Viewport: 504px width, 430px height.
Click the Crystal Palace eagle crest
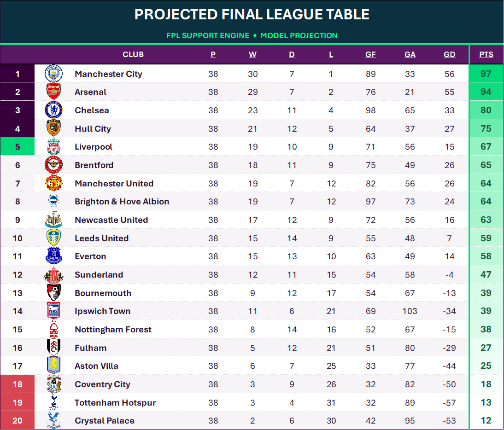[x=54, y=420]
